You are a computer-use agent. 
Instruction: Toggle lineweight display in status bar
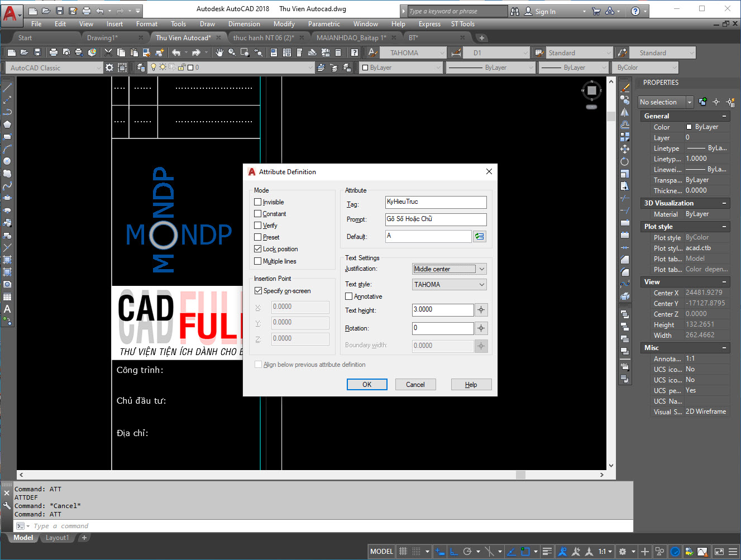(x=547, y=552)
